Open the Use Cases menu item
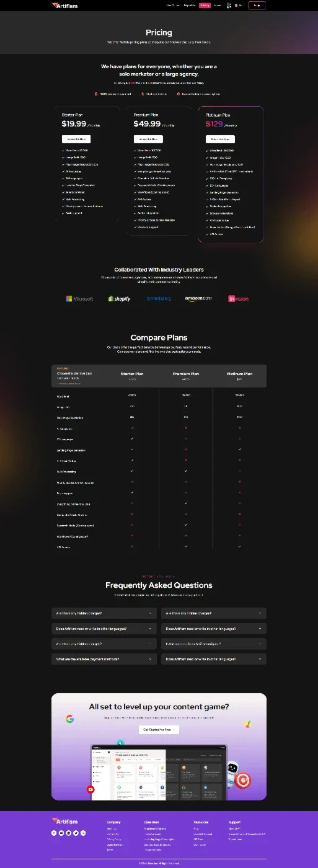The height and width of the screenshot is (868, 318). [173, 5]
